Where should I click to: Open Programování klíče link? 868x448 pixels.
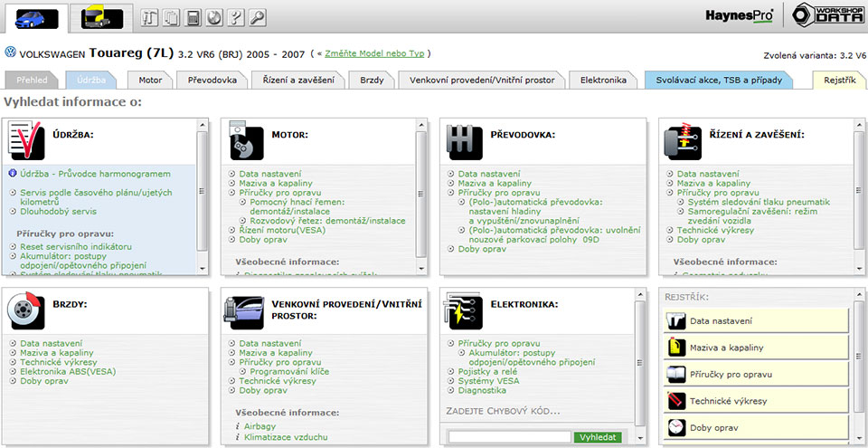pyautogui.click(x=289, y=371)
